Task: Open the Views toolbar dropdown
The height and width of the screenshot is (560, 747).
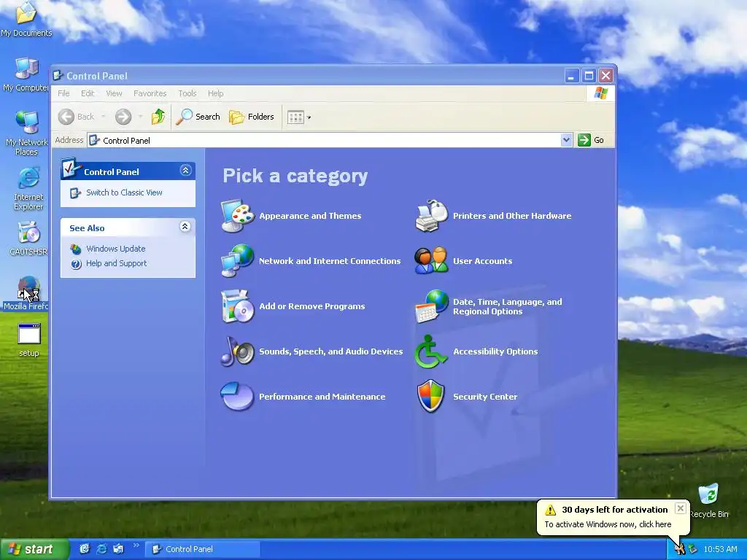Action: 299,117
